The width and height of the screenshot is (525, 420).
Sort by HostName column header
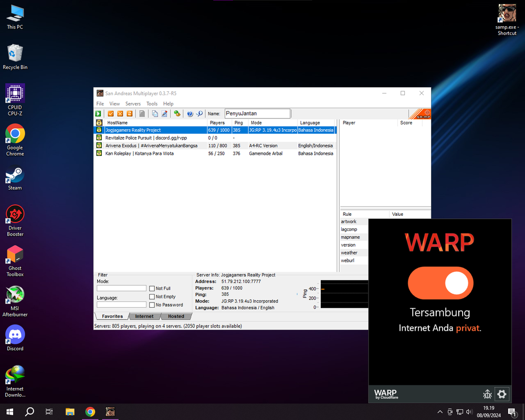[x=156, y=122]
